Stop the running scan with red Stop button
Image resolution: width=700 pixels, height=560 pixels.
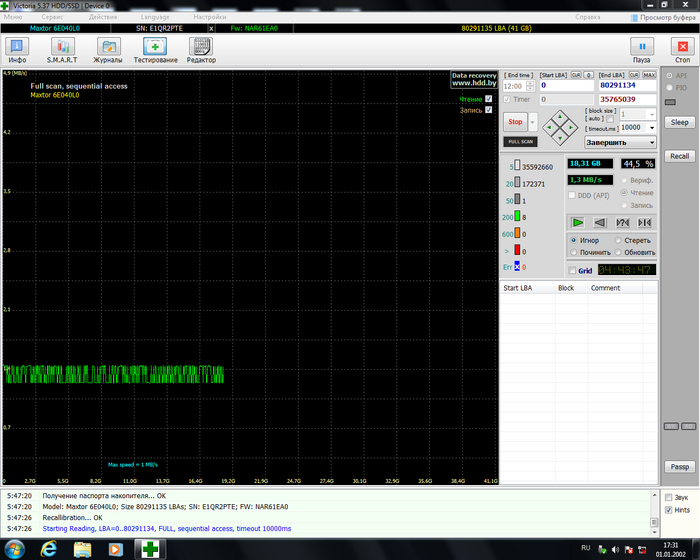(515, 121)
